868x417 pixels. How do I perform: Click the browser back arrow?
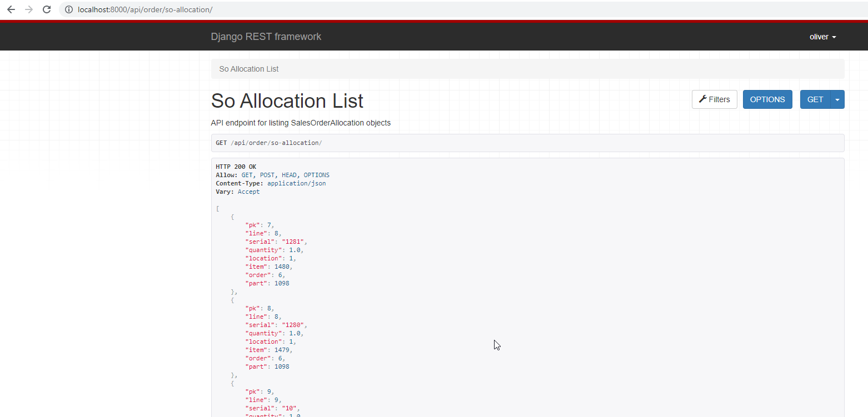10,9
